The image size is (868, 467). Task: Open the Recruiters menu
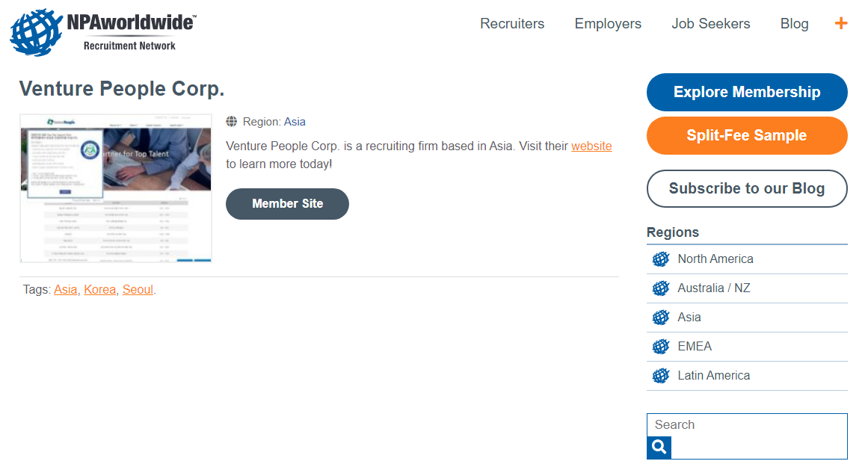[512, 24]
